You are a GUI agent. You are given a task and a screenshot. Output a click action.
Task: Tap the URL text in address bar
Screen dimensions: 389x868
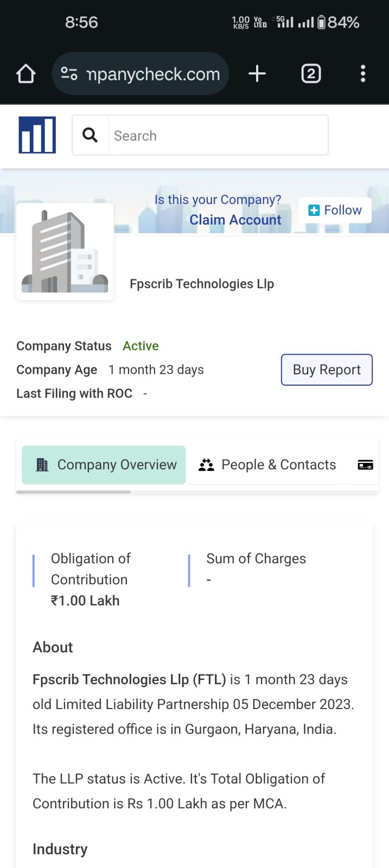[x=153, y=74]
